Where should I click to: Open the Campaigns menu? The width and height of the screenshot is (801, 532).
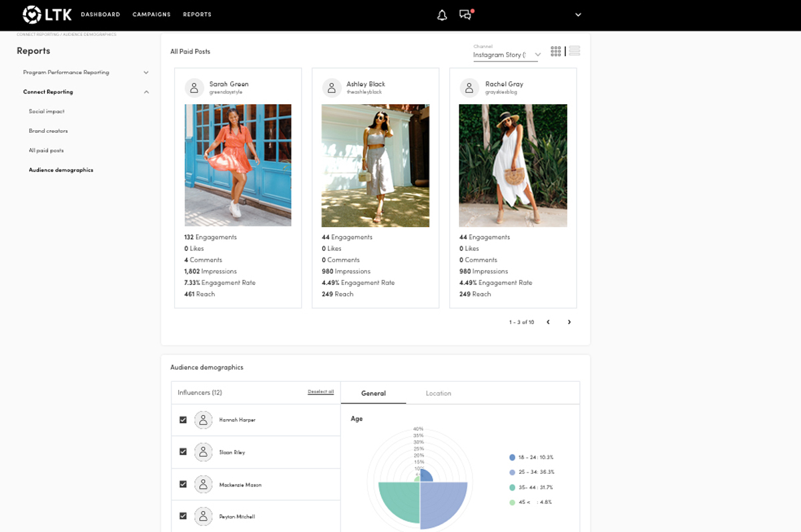[152, 15]
